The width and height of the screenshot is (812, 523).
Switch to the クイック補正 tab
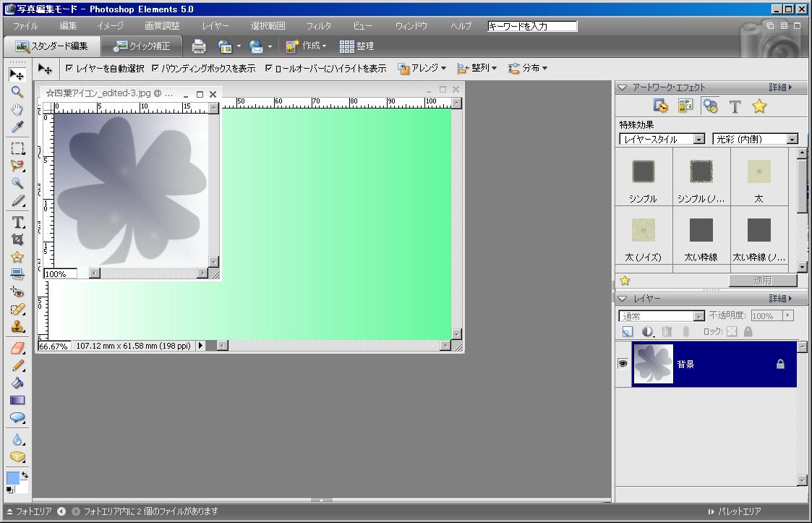pos(142,46)
